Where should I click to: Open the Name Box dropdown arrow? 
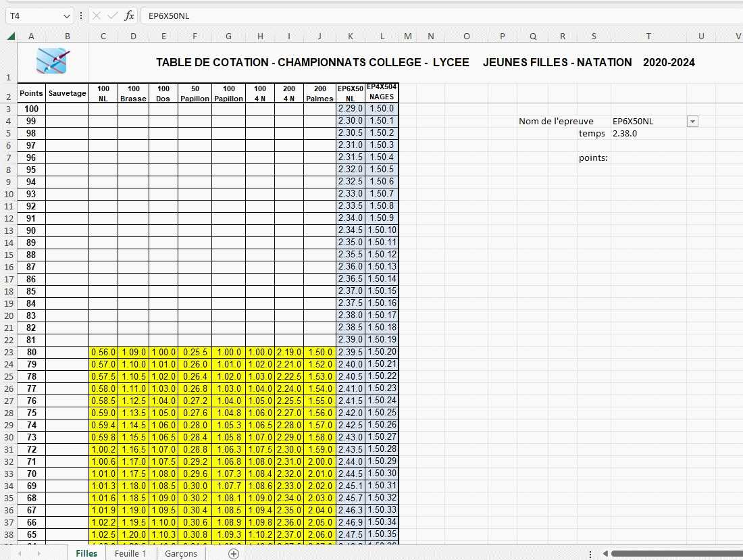(66, 16)
